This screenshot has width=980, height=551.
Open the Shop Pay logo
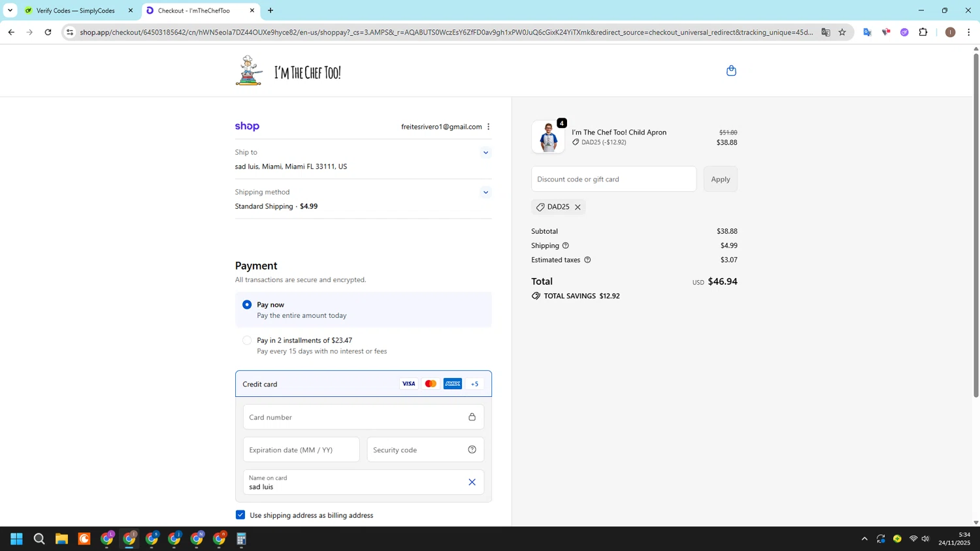click(247, 127)
